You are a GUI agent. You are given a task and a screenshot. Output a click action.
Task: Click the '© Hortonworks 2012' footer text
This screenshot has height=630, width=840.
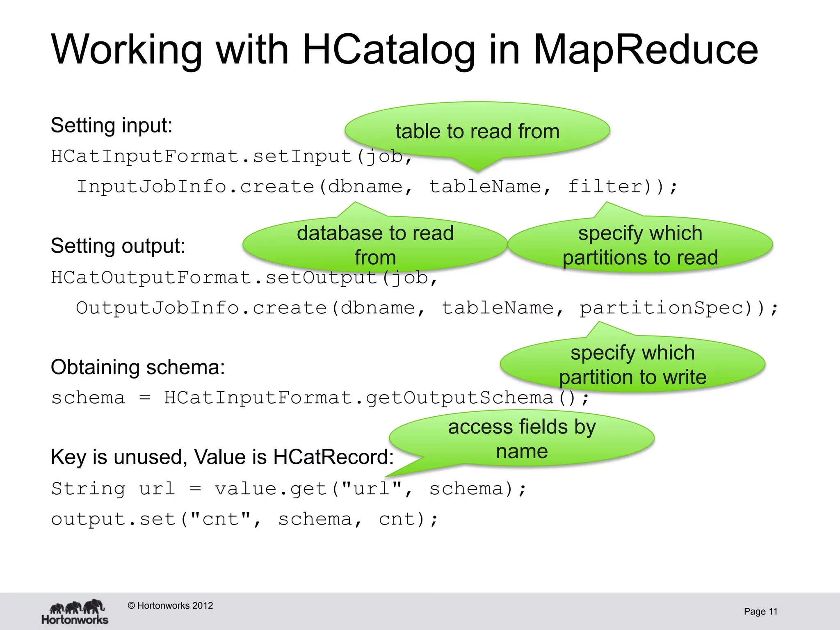tap(170, 605)
